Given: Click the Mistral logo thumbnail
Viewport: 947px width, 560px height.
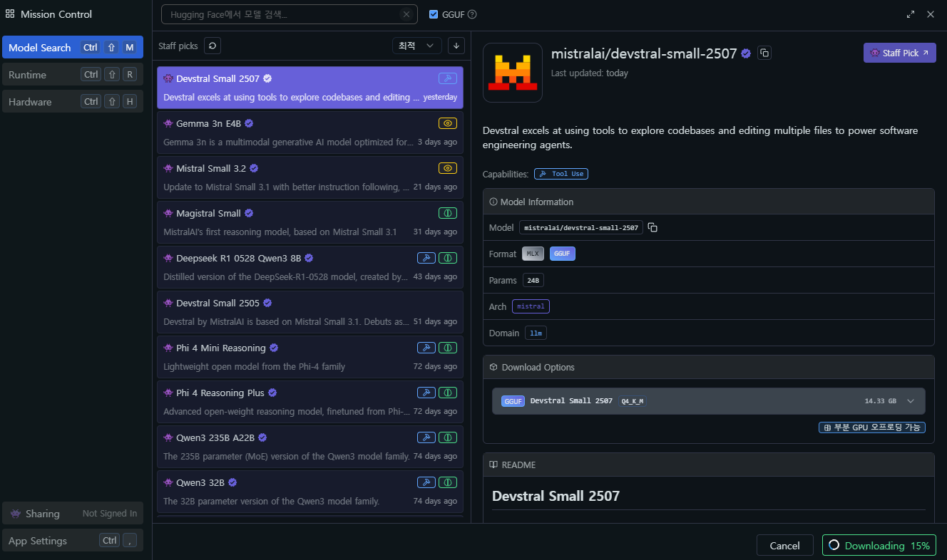Looking at the screenshot, I should (513, 73).
